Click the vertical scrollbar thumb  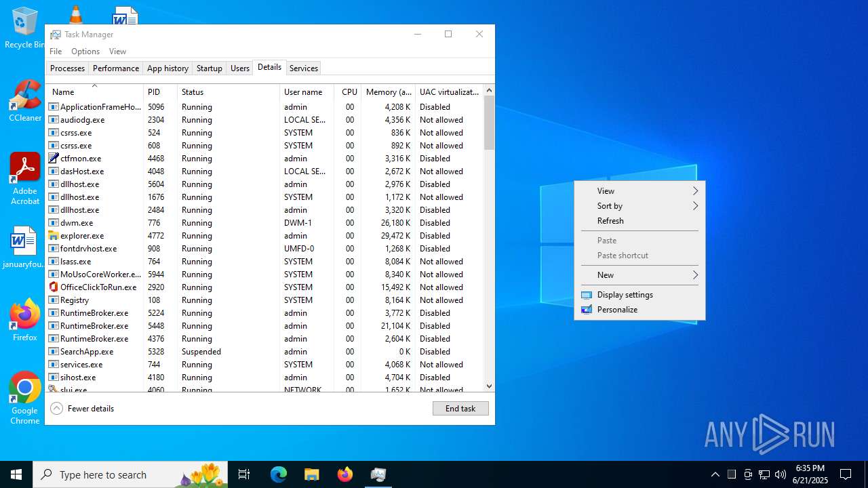pyautogui.click(x=490, y=123)
